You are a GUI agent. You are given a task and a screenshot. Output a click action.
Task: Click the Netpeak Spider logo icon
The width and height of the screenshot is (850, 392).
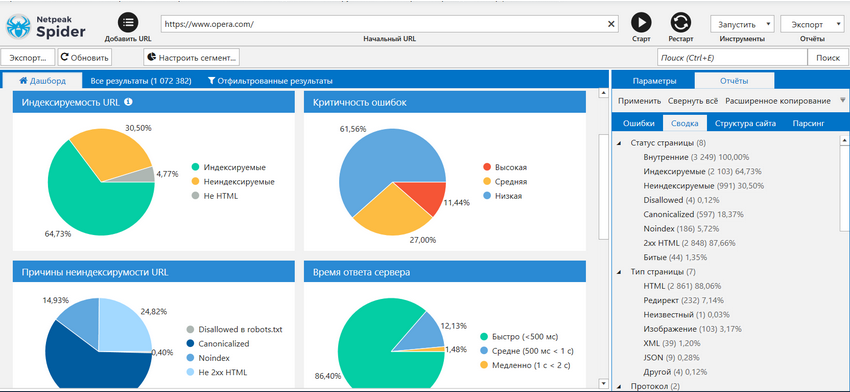pyautogui.click(x=18, y=26)
